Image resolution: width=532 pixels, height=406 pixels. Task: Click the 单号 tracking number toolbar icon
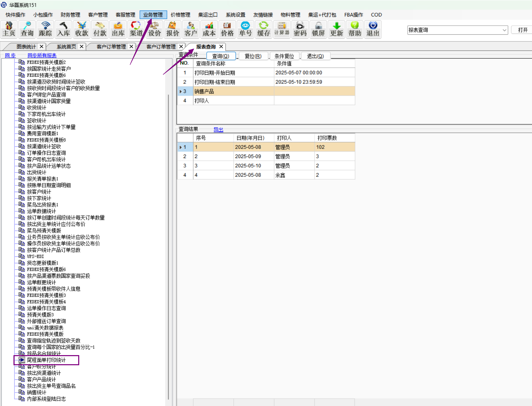pyautogui.click(x=245, y=29)
